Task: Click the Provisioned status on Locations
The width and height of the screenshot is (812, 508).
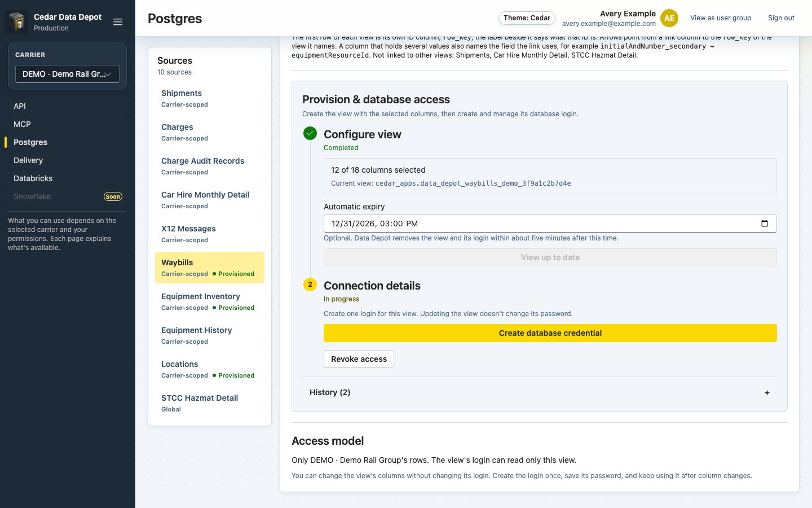Action: [233, 375]
